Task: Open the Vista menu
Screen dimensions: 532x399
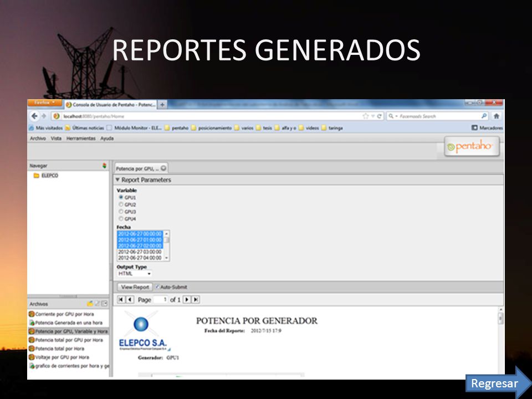Action: point(56,139)
